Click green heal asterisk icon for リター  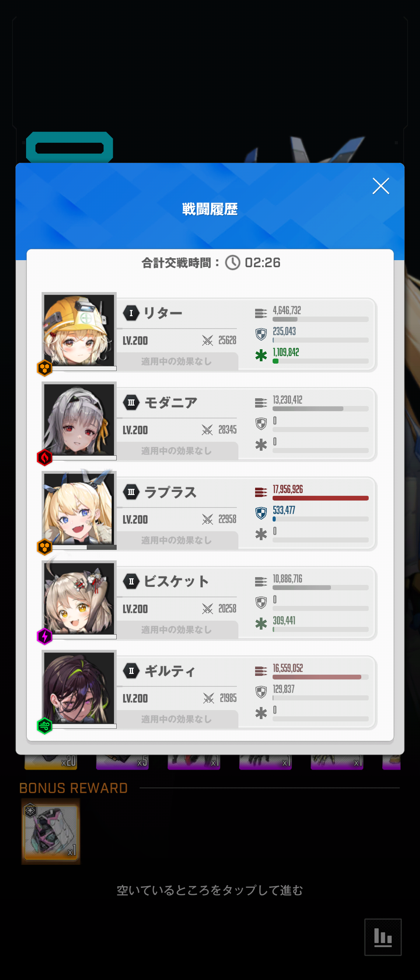[261, 355]
